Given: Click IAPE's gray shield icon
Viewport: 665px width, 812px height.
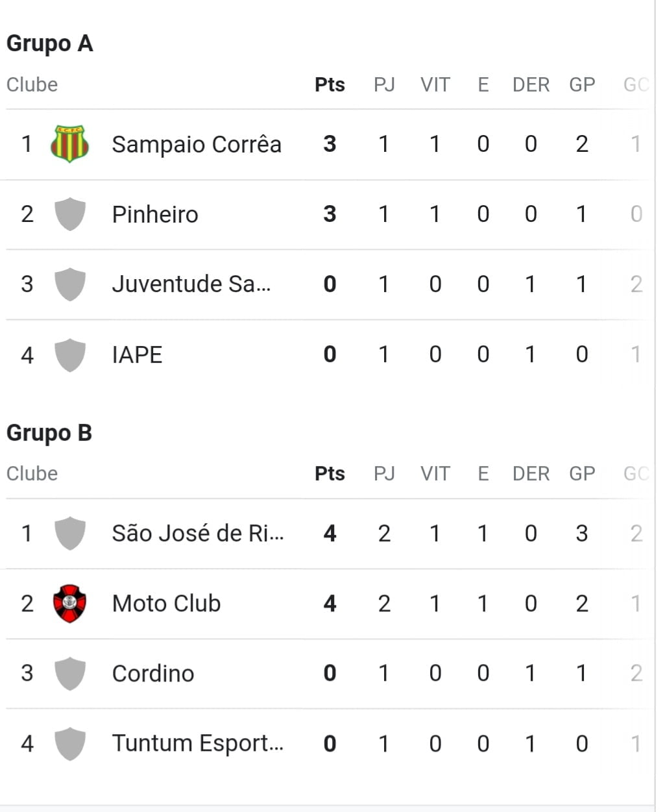Looking at the screenshot, I should coord(69,355).
